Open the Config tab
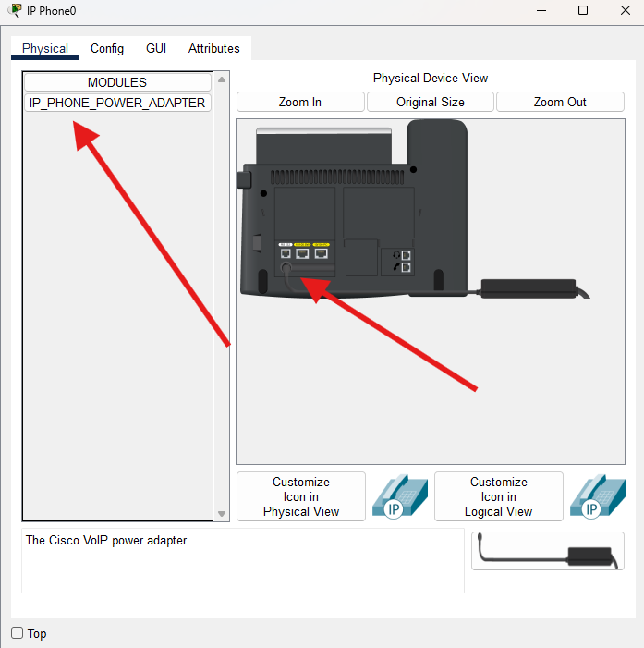The height and width of the screenshot is (648, 644). [x=107, y=48]
